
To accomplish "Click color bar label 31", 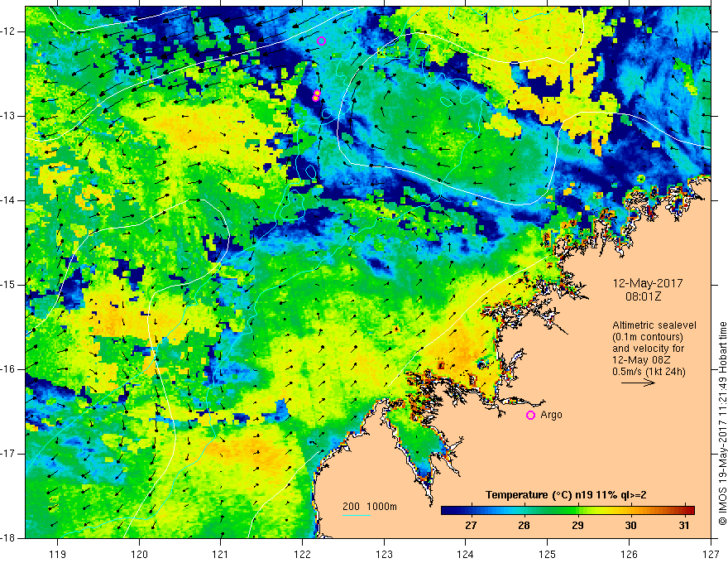I will pyautogui.click(x=684, y=526).
